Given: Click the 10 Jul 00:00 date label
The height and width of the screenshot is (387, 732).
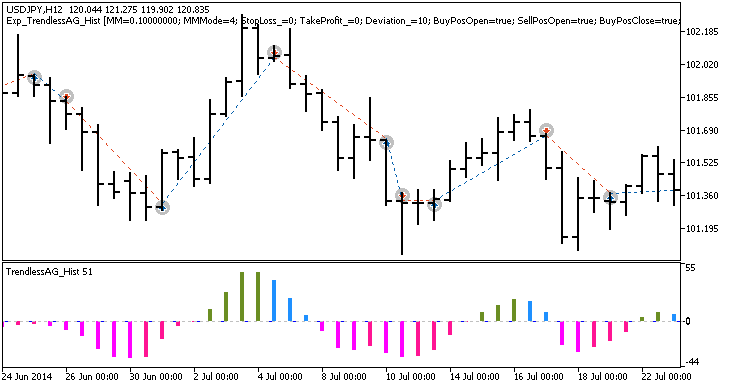Looking at the screenshot, I should [410, 376].
